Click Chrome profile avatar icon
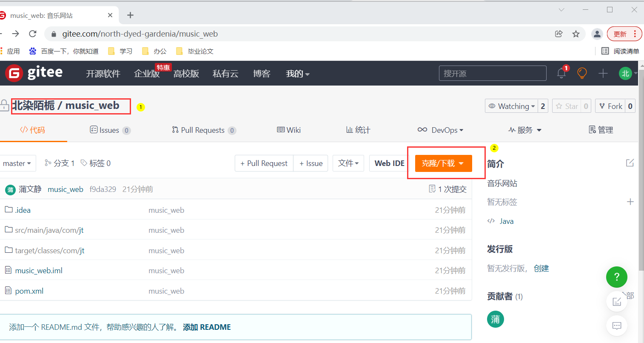This screenshot has width=644, height=343. coord(597,34)
